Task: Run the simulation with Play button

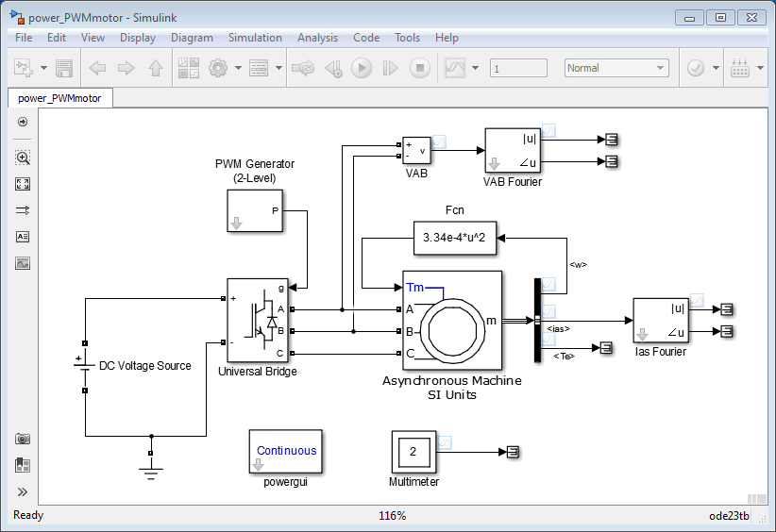Action: pyautogui.click(x=362, y=68)
